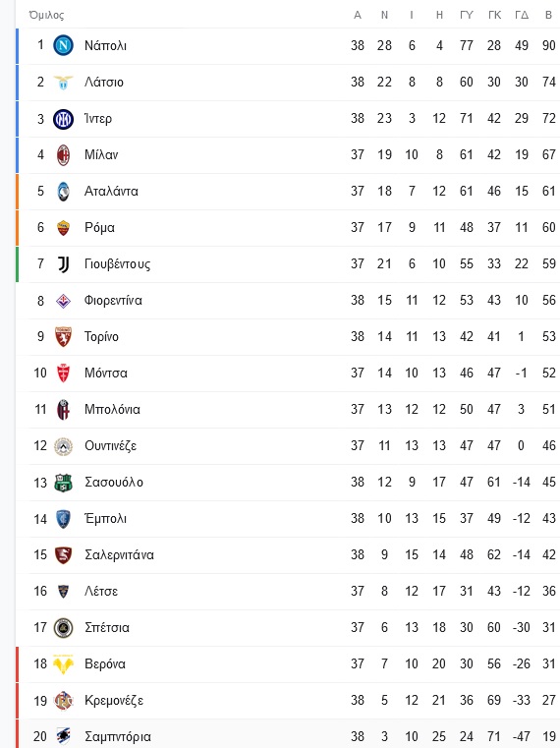Select the Juventus J logo
The width and height of the screenshot is (560, 748).
click(63, 264)
